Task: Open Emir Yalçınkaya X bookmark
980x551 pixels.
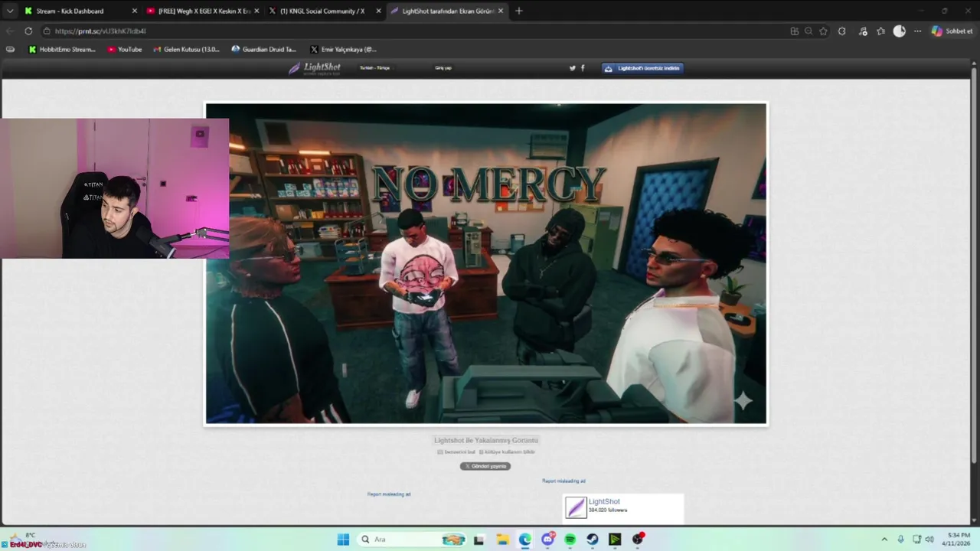Action: (343, 49)
